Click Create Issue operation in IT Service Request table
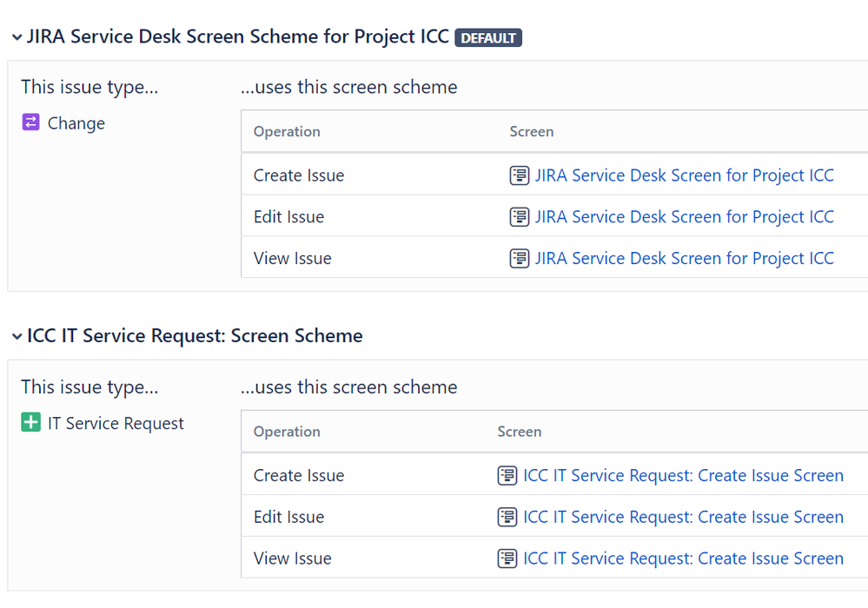This screenshot has width=868, height=608. tap(299, 475)
